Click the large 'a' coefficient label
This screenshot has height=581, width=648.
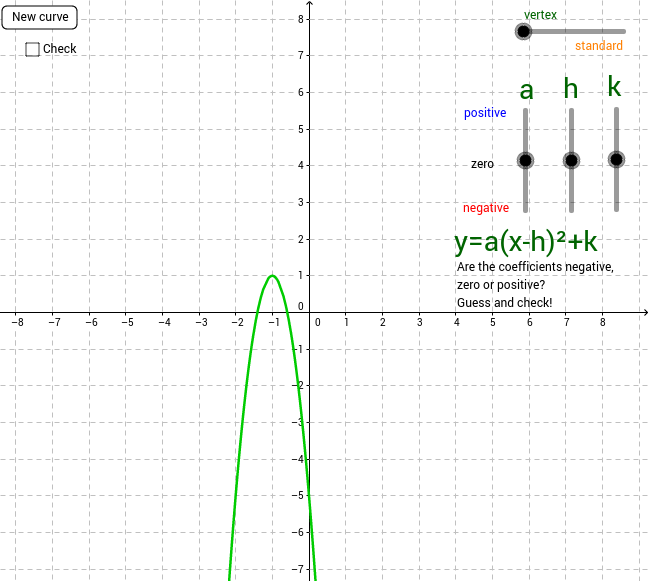click(526, 90)
